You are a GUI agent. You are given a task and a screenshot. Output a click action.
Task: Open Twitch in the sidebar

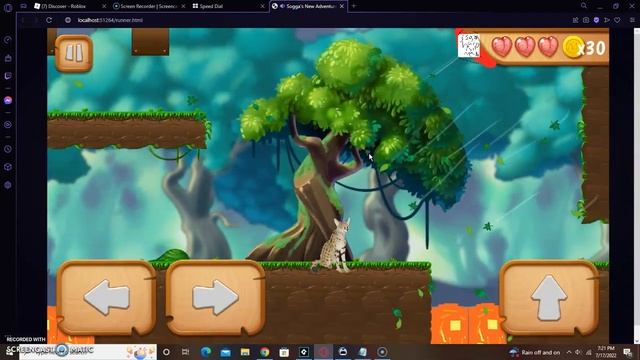8,76
